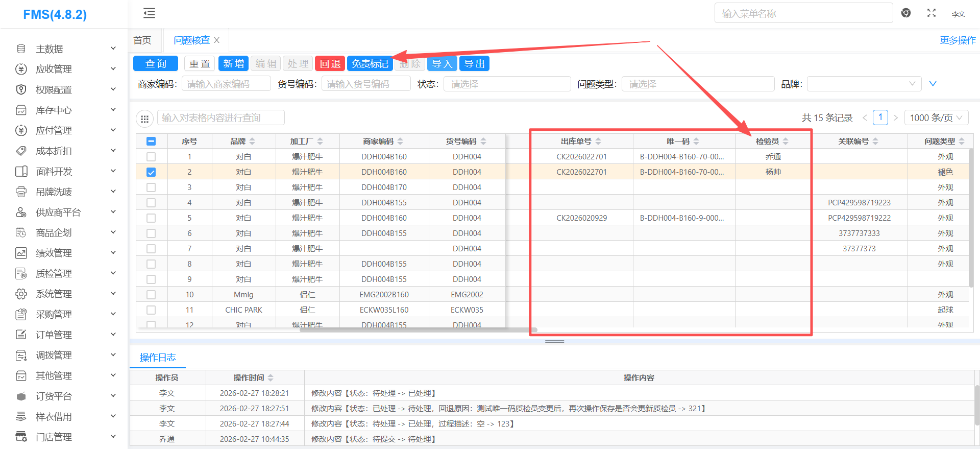Screen dimensions: 980x449
Task: Click the 免责标记 button
Action: [370, 64]
